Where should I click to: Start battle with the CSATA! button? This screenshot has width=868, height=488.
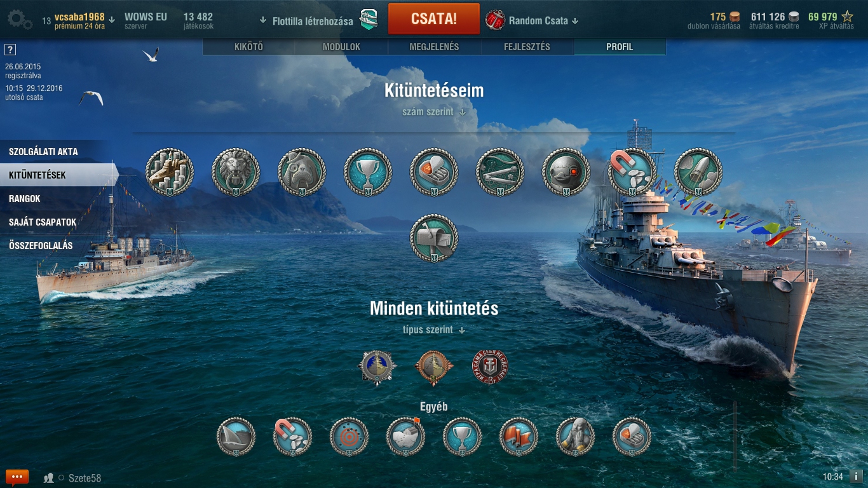pos(434,18)
